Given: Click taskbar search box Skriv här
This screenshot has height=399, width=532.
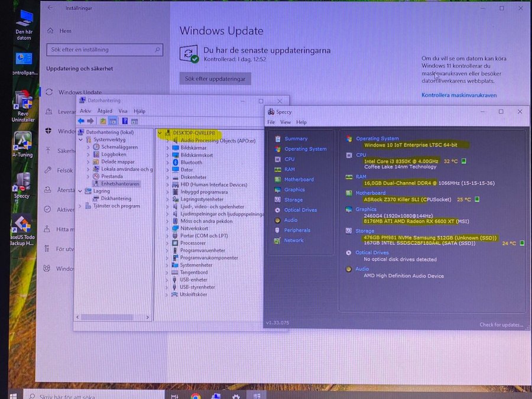Looking at the screenshot, I should click(x=94, y=396).
